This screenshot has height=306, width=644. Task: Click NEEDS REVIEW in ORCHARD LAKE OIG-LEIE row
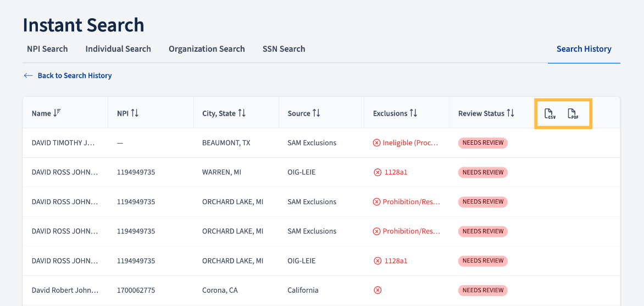click(x=483, y=261)
